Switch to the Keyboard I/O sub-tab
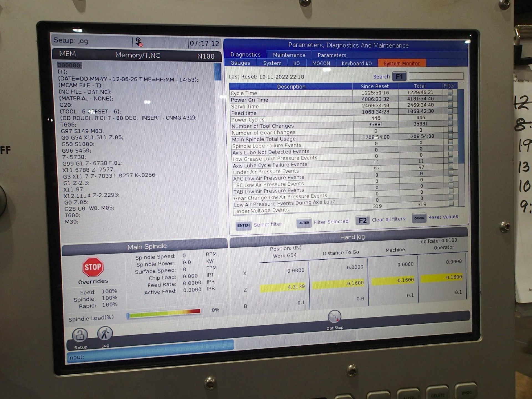 [357, 63]
